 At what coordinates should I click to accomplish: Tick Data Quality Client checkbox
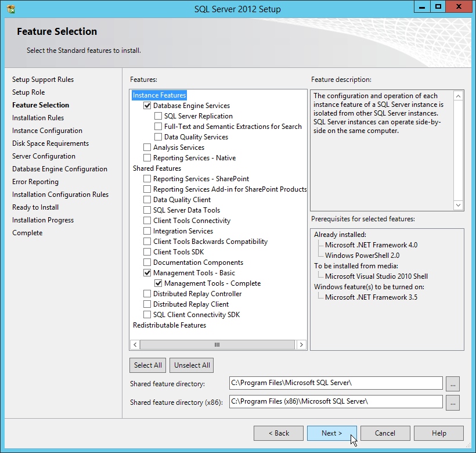point(147,200)
